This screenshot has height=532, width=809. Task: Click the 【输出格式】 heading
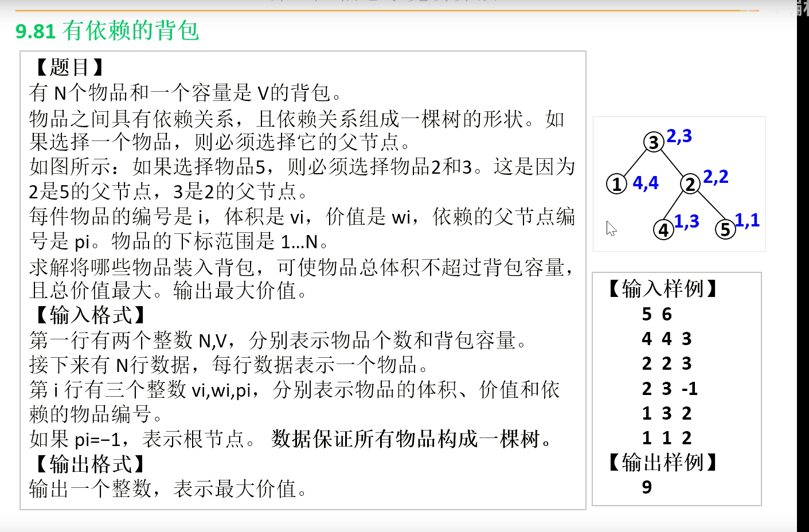[x=89, y=464]
